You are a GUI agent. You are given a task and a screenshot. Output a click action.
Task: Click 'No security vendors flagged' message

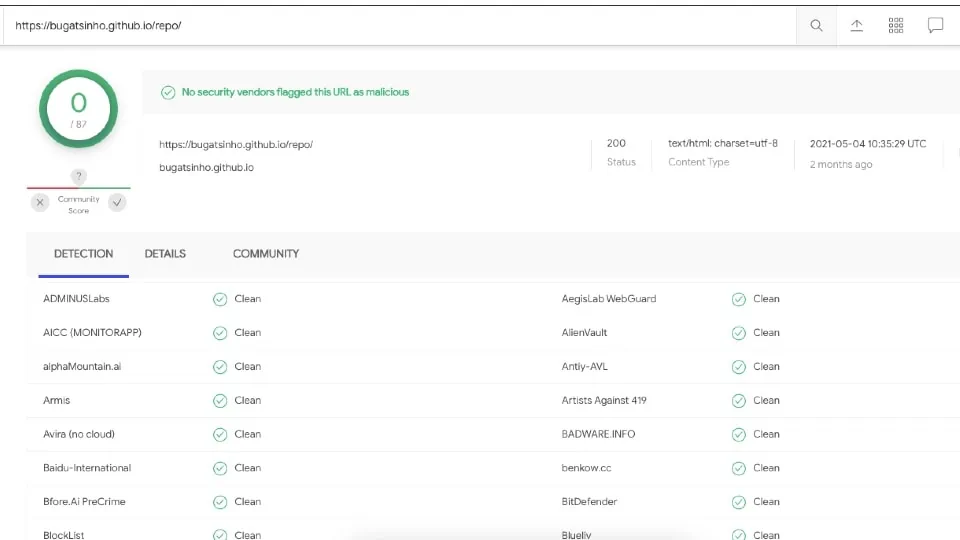(x=295, y=92)
